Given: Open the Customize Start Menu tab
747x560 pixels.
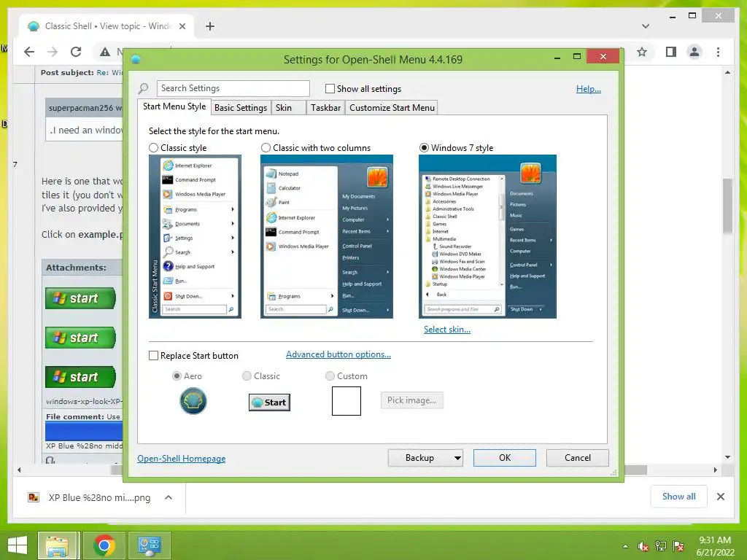Looking at the screenshot, I should [392, 108].
